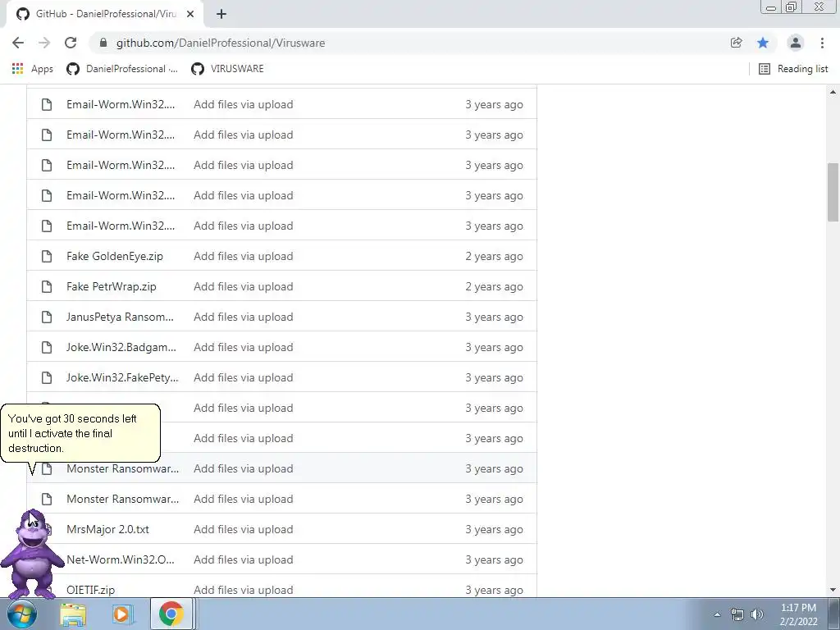This screenshot has height=630, width=840.
Task: Select Chrome in the taskbar
Action: [x=171, y=614]
